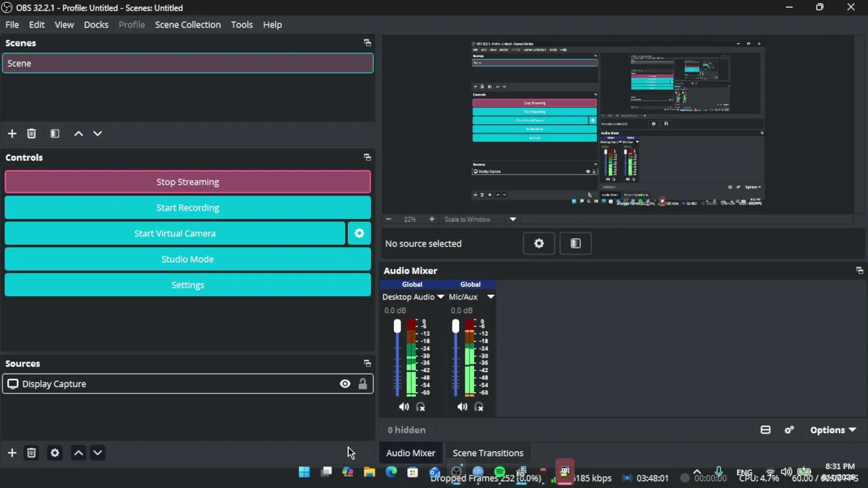Click Stop Streaming button
Screen dimensions: 868x488
(x=188, y=182)
